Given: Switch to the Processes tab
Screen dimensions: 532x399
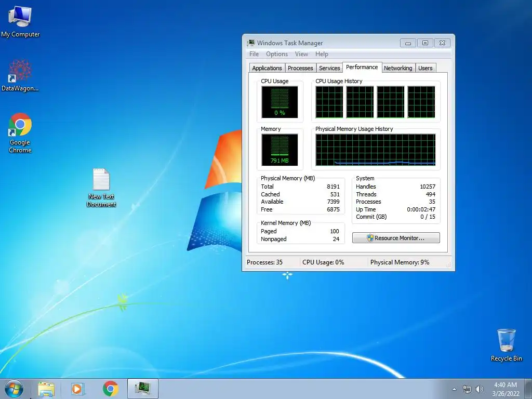Looking at the screenshot, I should pyautogui.click(x=300, y=68).
